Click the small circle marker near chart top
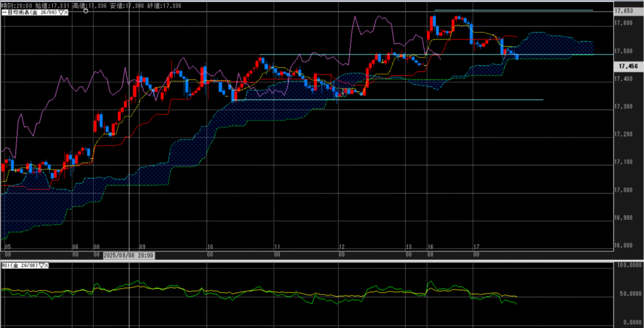Image resolution: width=644 pixels, height=328 pixels. [85, 12]
